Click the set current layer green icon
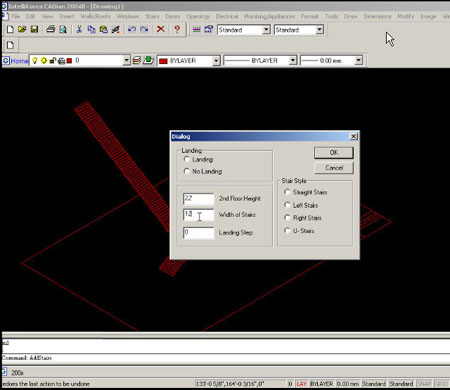The image size is (450, 390). point(148,61)
